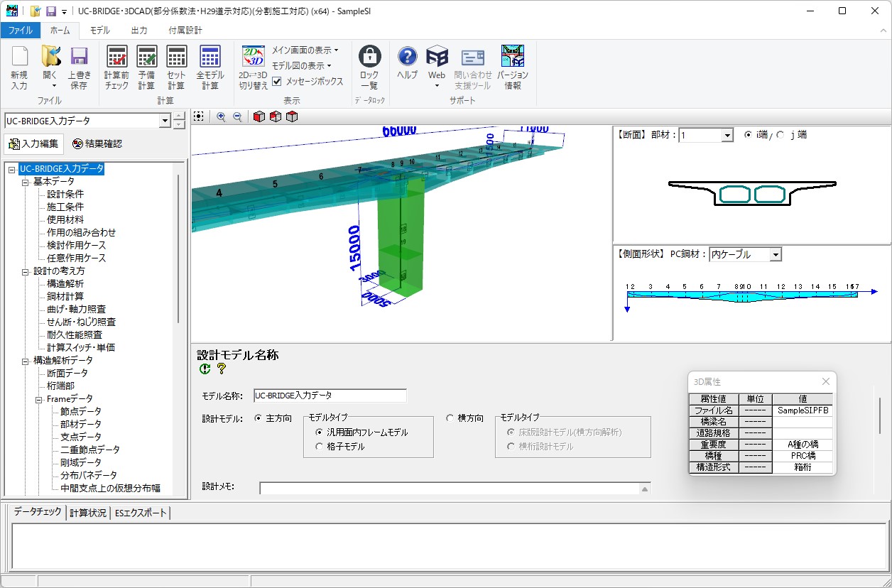Click the right-side vertical scrollbar of input panel
This screenshot has width=892, height=588.
[881, 415]
